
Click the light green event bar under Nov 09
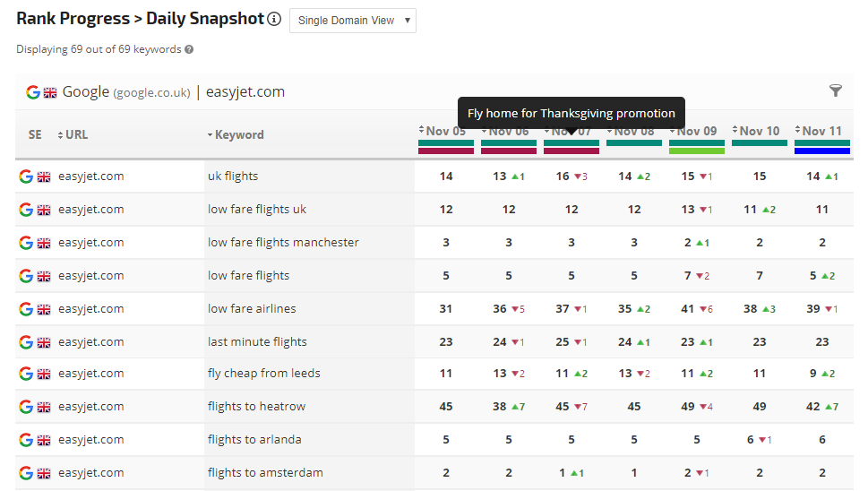696,151
